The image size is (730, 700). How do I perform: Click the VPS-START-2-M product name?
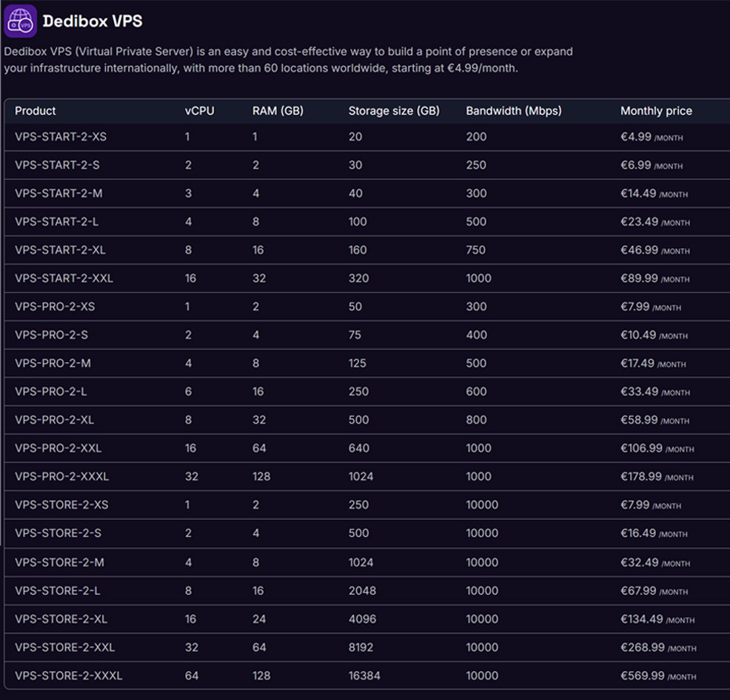(x=58, y=193)
